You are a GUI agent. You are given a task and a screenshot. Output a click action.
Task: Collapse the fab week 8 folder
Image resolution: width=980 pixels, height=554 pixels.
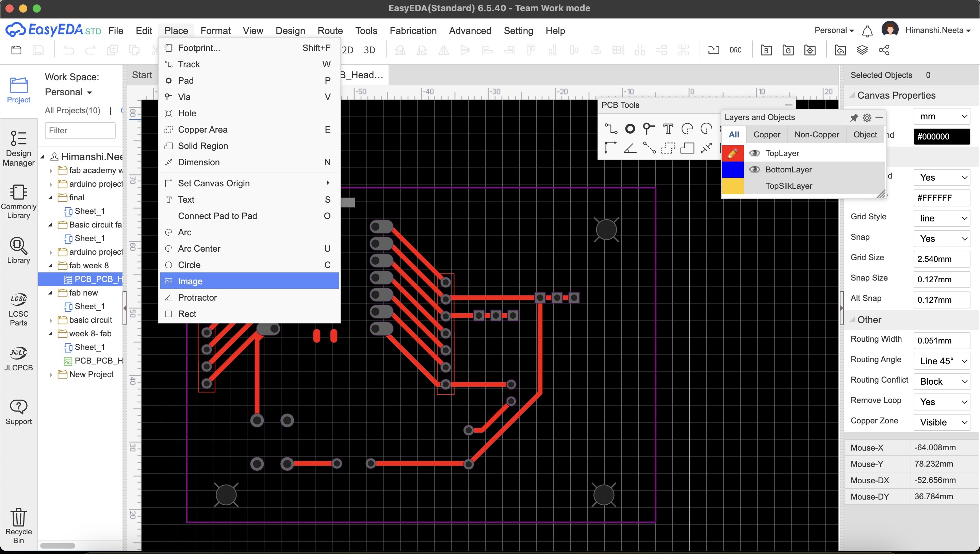tap(51, 266)
